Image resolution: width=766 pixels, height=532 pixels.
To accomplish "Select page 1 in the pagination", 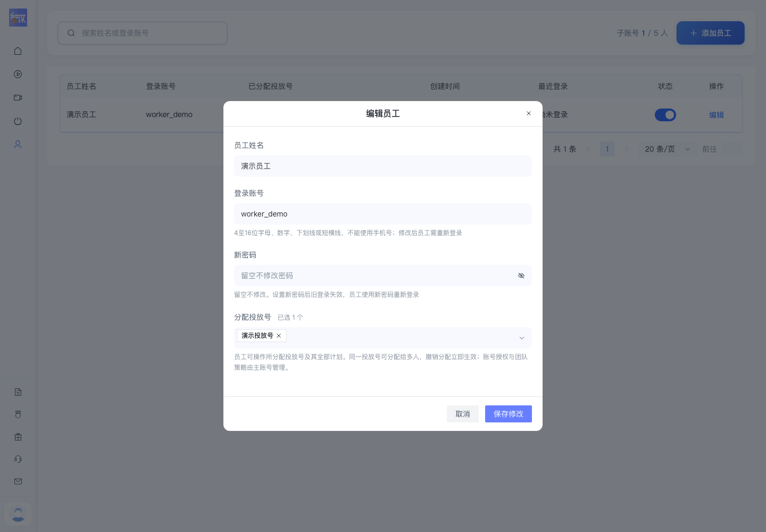I will pos(607,149).
